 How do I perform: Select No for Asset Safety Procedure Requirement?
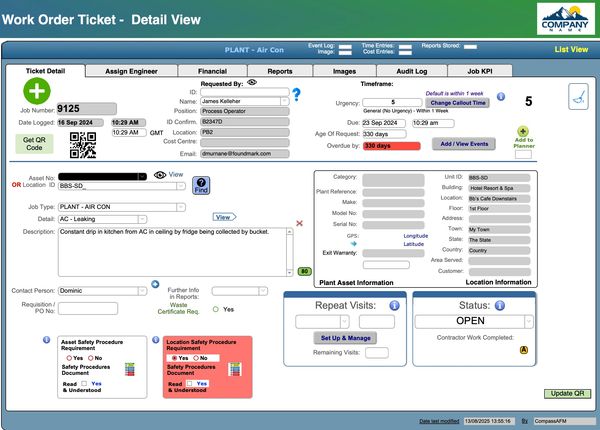click(x=89, y=357)
